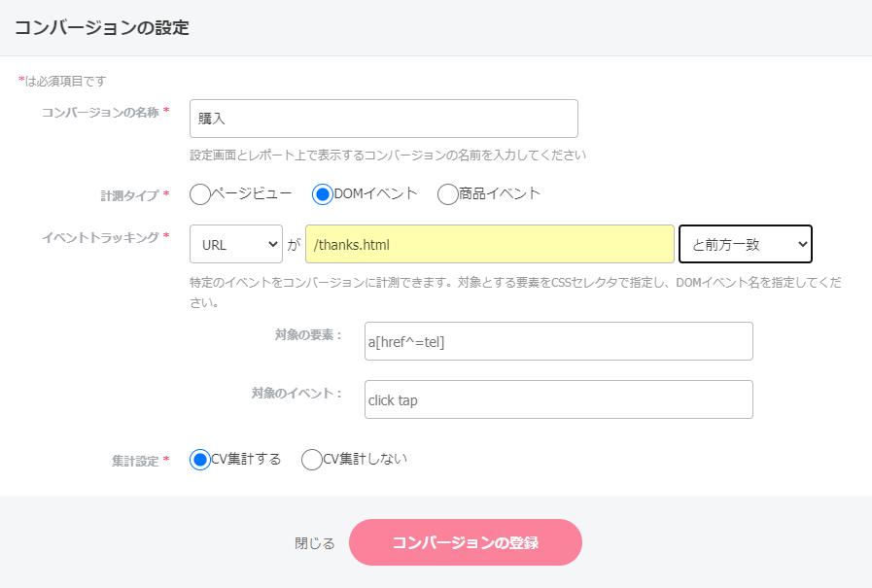Focus the 対象の要素 selector field

pos(558,341)
